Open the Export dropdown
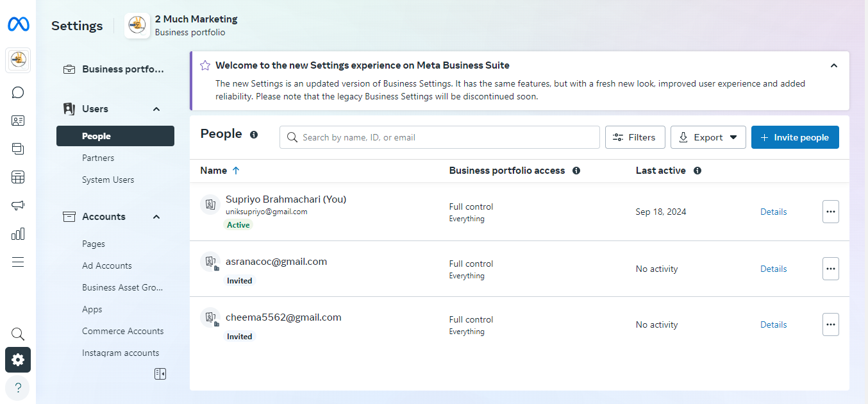868x404 pixels. tap(708, 137)
